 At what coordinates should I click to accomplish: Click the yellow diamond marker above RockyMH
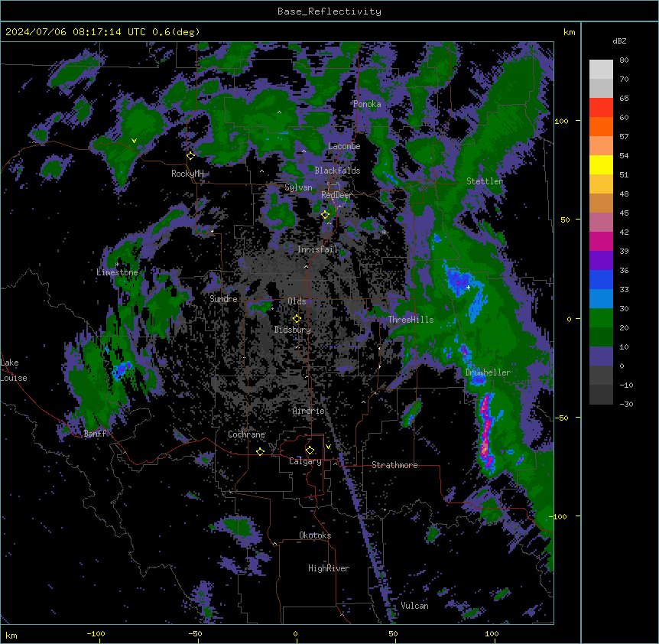point(190,155)
